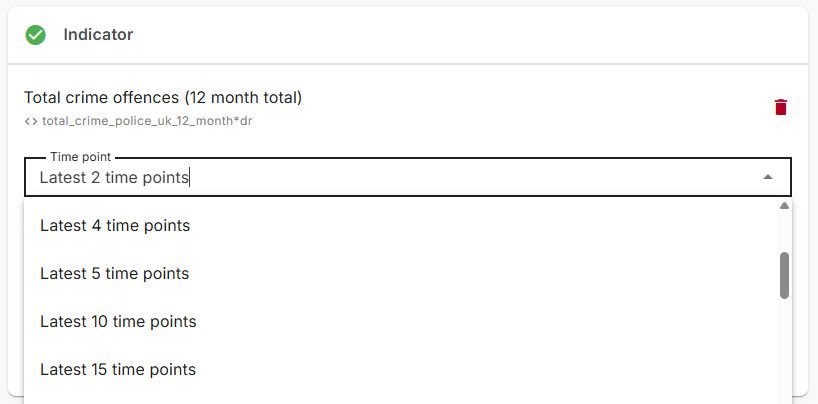Click the Indicator section heading
Image resolution: width=818 pixels, height=404 pixels.
pyautogui.click(x=98, y=35)
